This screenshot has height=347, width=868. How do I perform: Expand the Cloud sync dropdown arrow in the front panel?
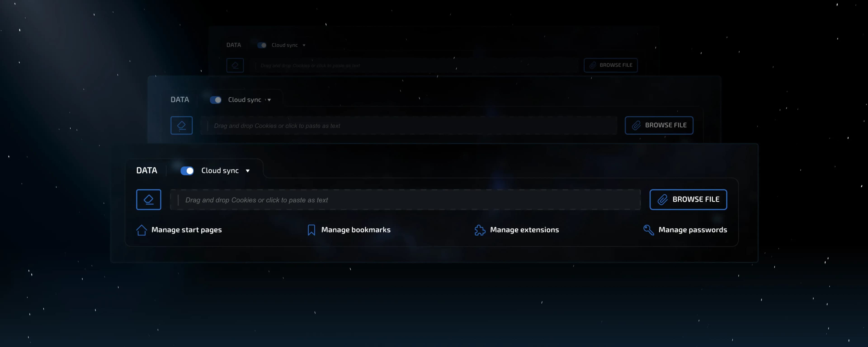[x=248, y=171]
